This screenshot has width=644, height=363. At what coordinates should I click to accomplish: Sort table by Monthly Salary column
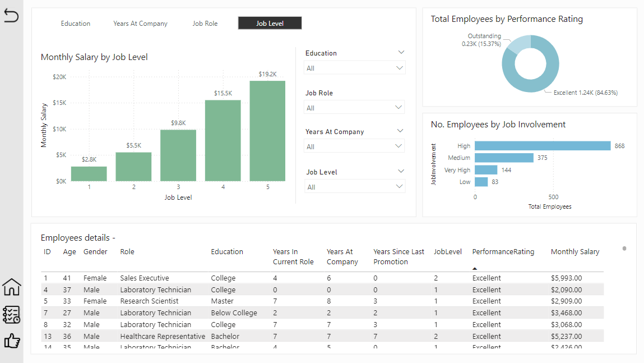(x=574, y=252)
